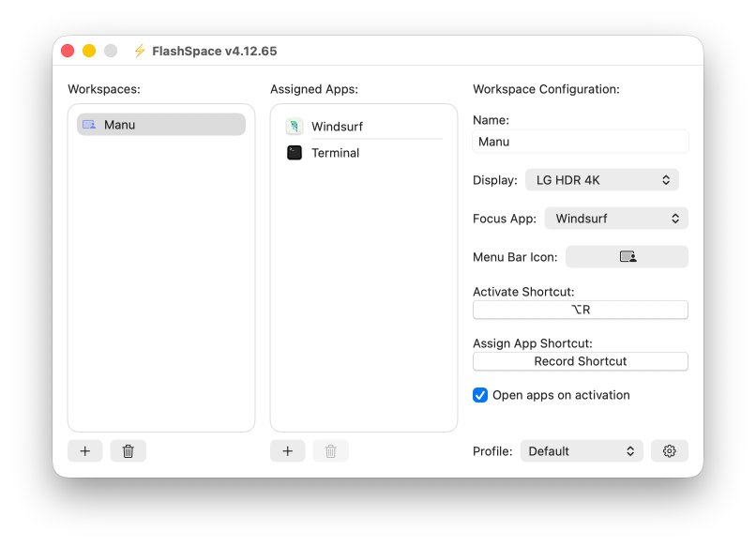Select the Manu workspace row

[x=161, y=125]
